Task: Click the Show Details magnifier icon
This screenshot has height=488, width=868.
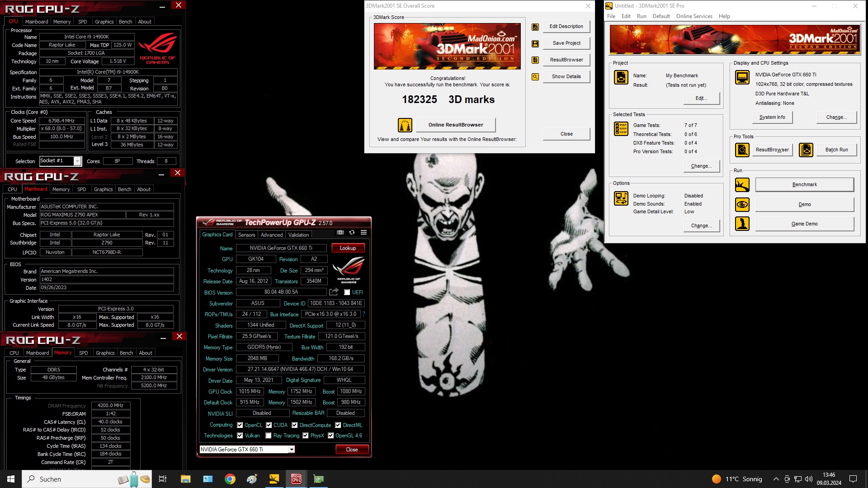Action: click(535, 77)
